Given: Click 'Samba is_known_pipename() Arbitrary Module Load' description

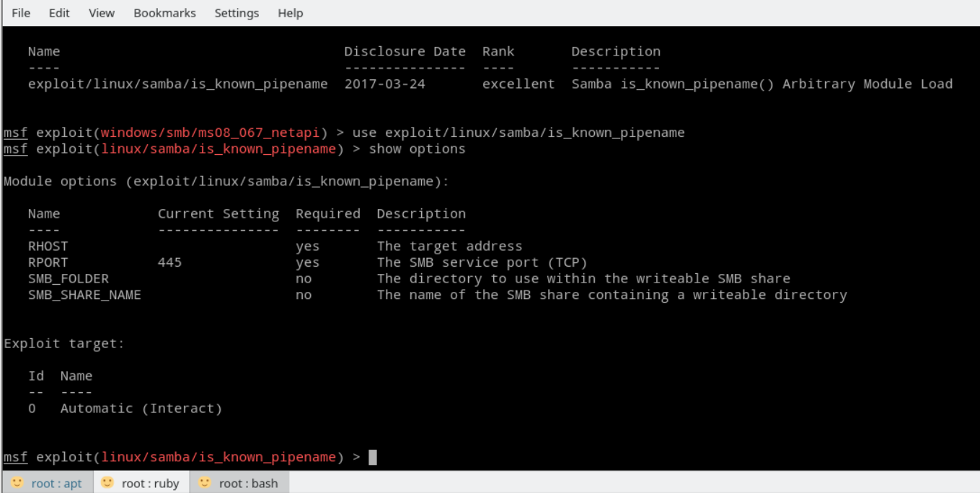Looking at the screenshot, I should coord(762,84).
